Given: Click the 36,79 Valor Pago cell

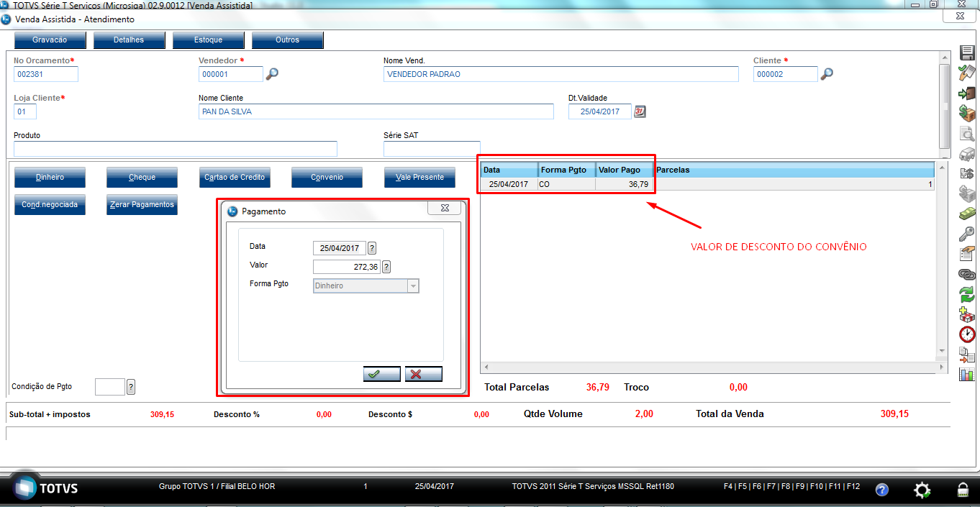Looking at the screenshot, I should pyautogui.click(x=625, y=184).
